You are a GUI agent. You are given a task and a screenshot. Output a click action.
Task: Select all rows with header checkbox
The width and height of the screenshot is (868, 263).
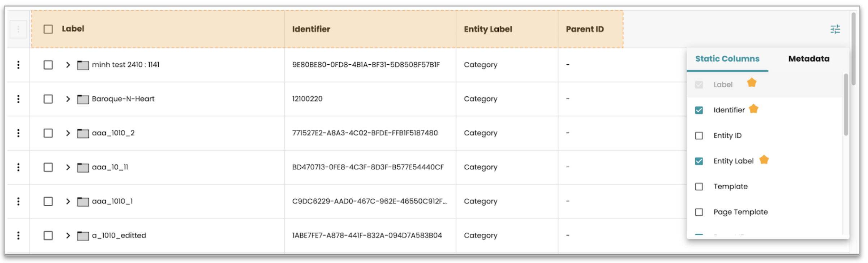tap(48, 29)
